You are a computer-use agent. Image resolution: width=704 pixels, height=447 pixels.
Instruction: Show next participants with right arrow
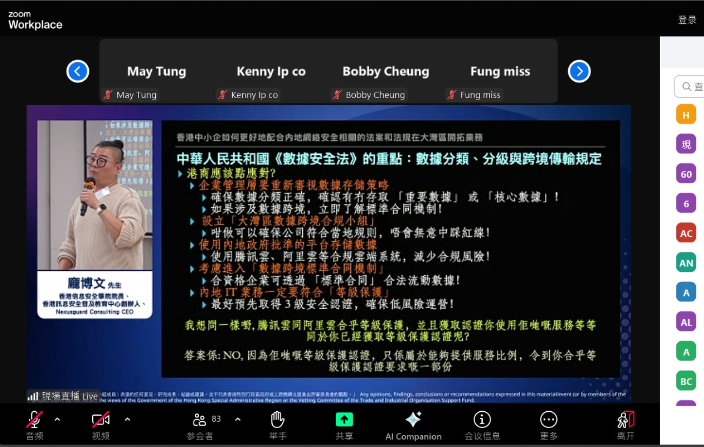579,71
